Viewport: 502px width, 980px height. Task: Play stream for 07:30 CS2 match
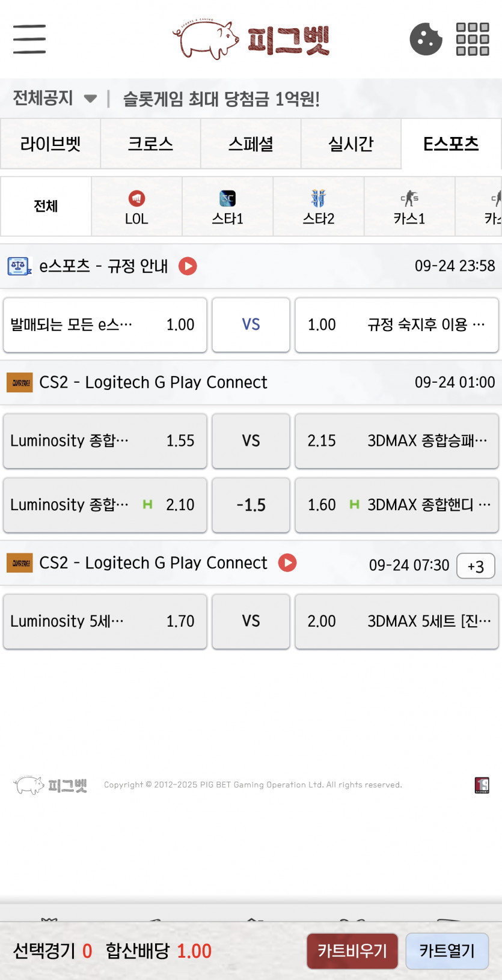[x=287, y=562]
